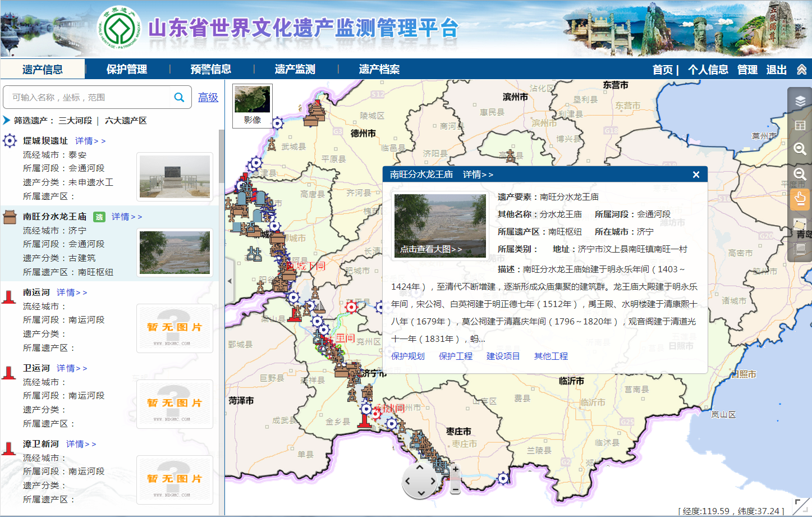Click the 南运河 red marker icon in list

tap(9, 296)
